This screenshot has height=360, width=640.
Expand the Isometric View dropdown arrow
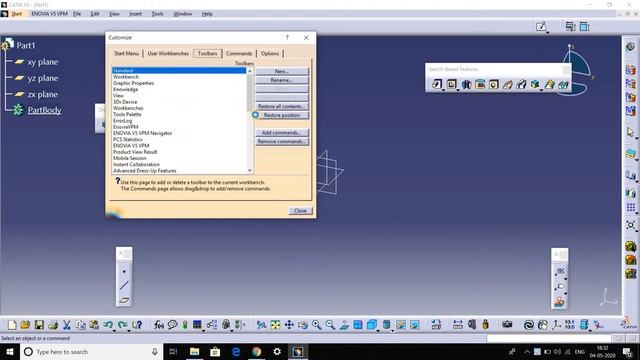click(378, 330)
